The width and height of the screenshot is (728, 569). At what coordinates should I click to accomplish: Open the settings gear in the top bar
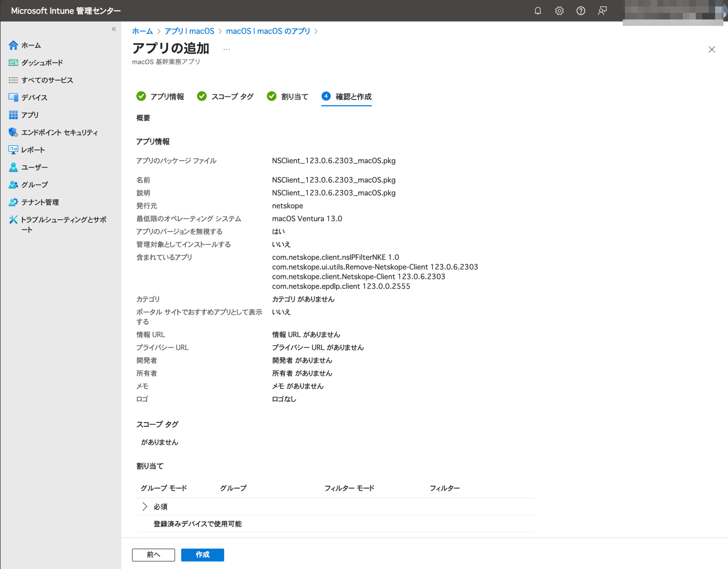pos(559,11)
